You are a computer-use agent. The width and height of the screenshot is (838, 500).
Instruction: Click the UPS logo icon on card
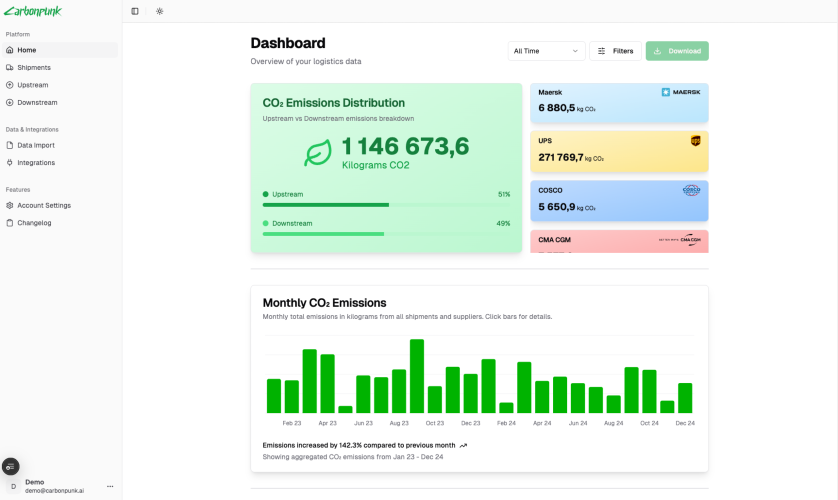click(x=695, y=141)
